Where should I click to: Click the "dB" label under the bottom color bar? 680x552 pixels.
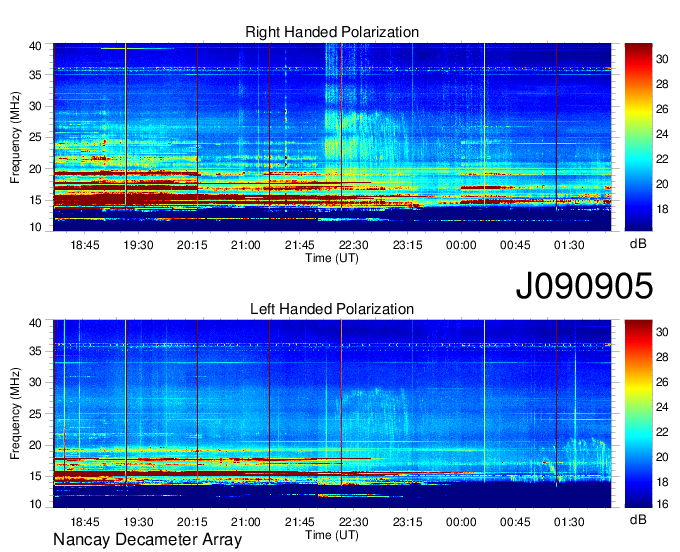click(638, 519)
